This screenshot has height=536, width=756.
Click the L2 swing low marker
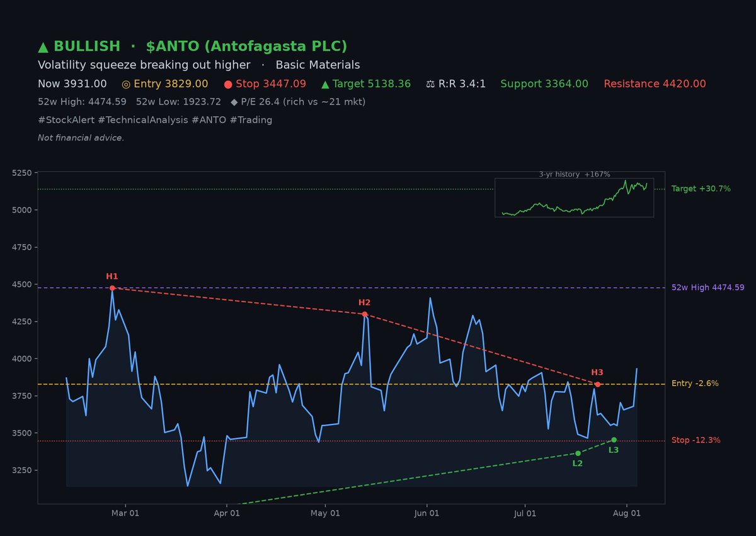(x=578, y=453)
